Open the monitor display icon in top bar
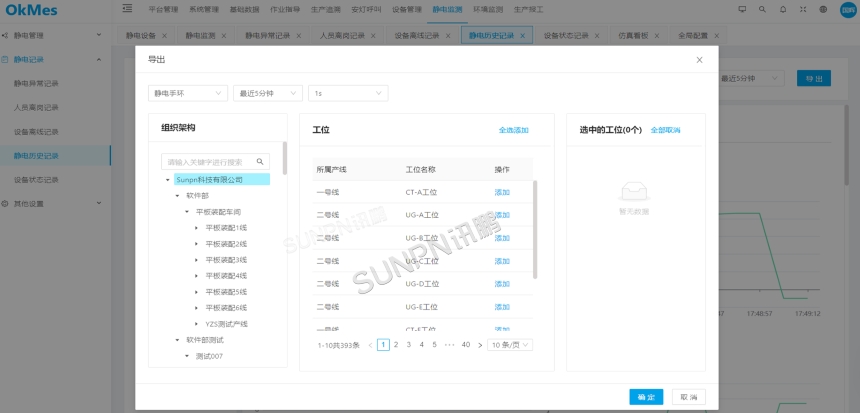Screen dimensions: 860x413 pos(743,9)
